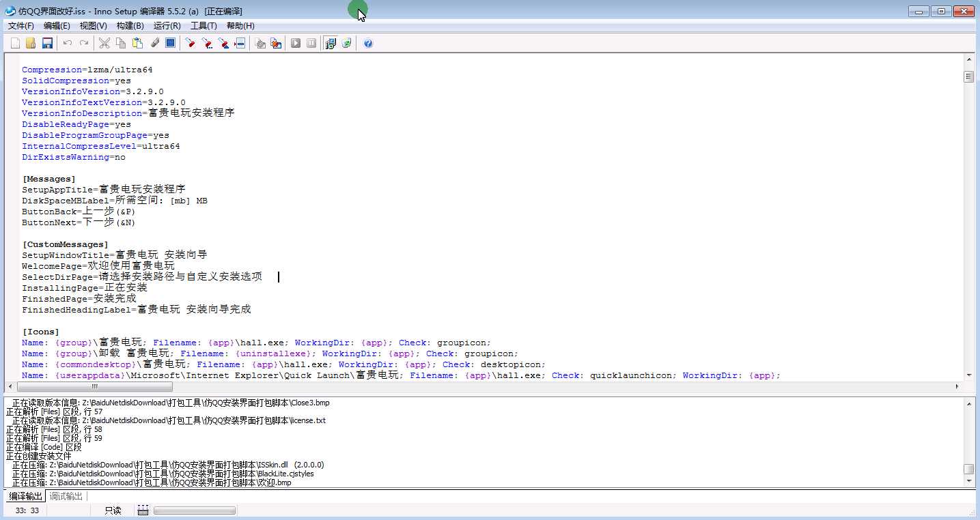The width and height of the screenshot is (980, 520).
Task: Click the compile status icon in status bar
Action: pos(143,510)
